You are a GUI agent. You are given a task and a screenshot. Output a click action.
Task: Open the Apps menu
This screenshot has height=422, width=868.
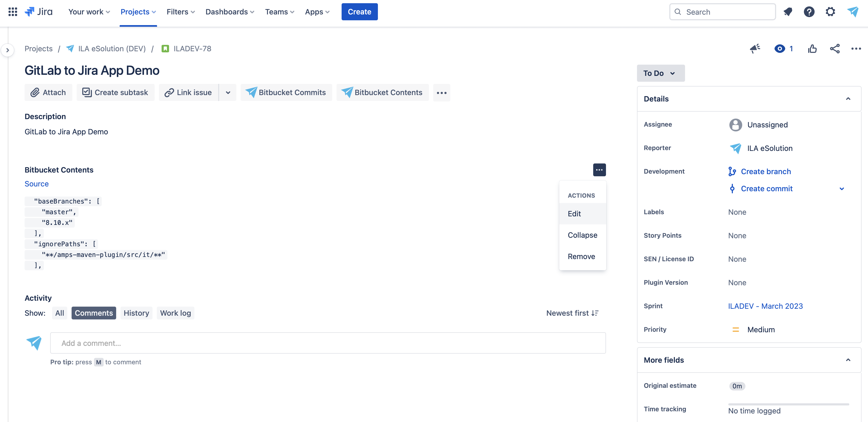pos(317,12)
